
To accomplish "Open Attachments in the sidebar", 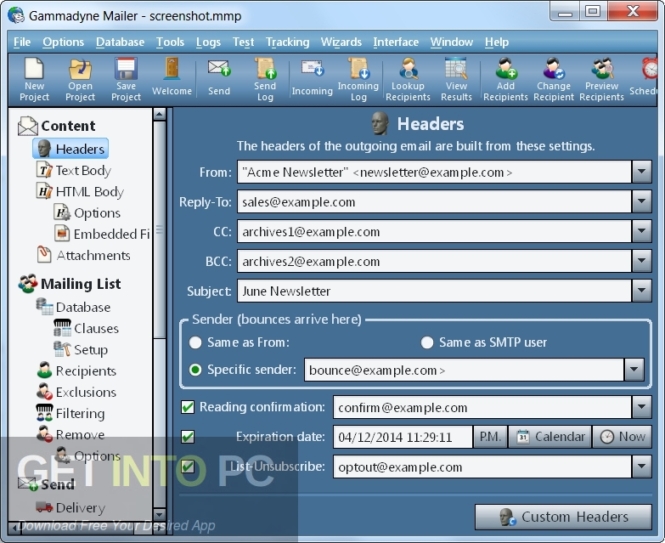I will pos(84,255).
